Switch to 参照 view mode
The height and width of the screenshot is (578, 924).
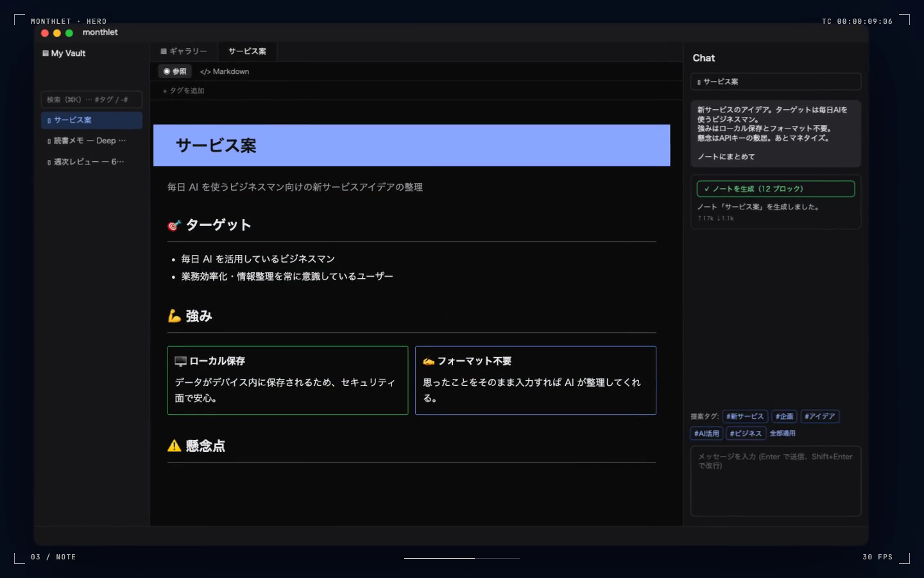(x=175, y=71)
